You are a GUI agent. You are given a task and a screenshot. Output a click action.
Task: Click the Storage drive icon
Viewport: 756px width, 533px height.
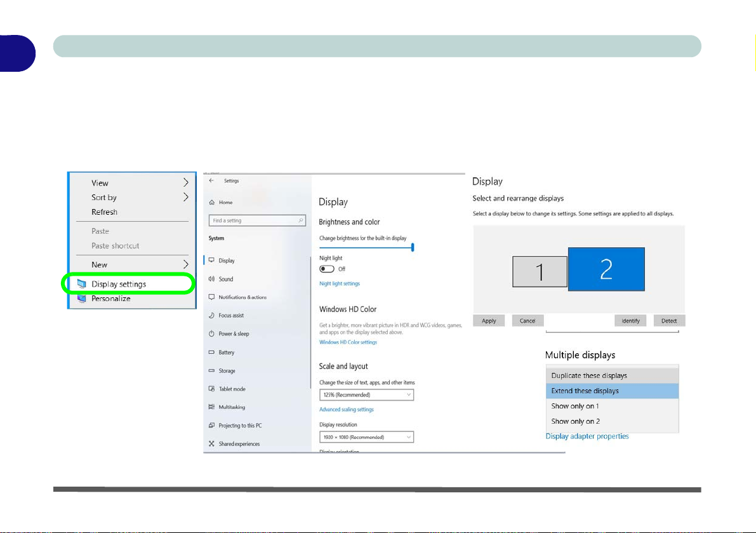pos(211,370)
